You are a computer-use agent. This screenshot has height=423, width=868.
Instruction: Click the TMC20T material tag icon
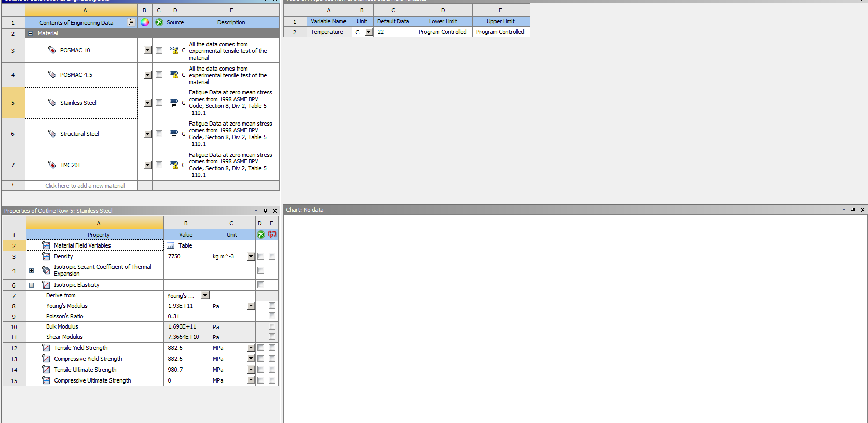pyautogui.click(x=52, y=165)
